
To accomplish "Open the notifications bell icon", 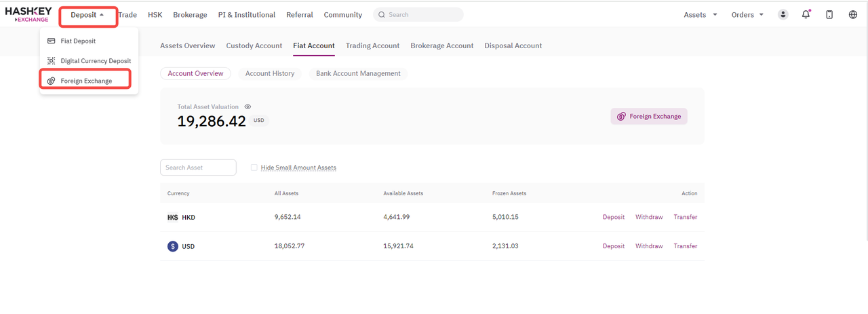I will (806, 14).
